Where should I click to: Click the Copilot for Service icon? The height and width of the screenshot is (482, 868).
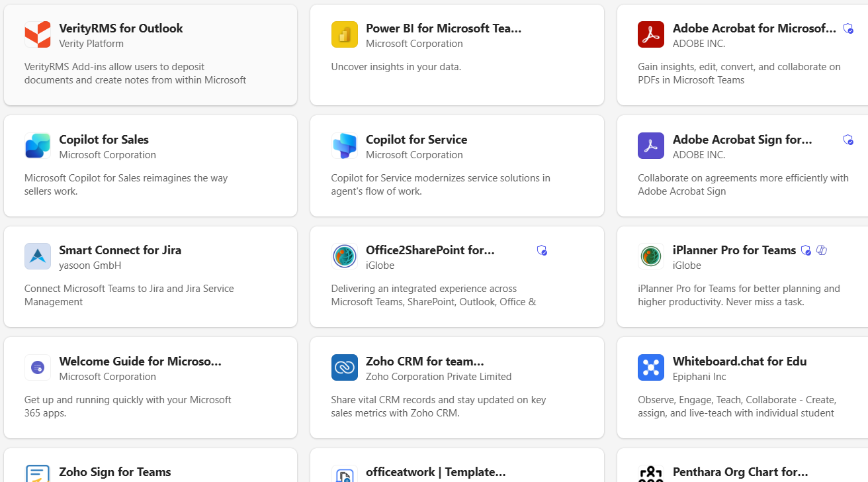tap(345, 146)
